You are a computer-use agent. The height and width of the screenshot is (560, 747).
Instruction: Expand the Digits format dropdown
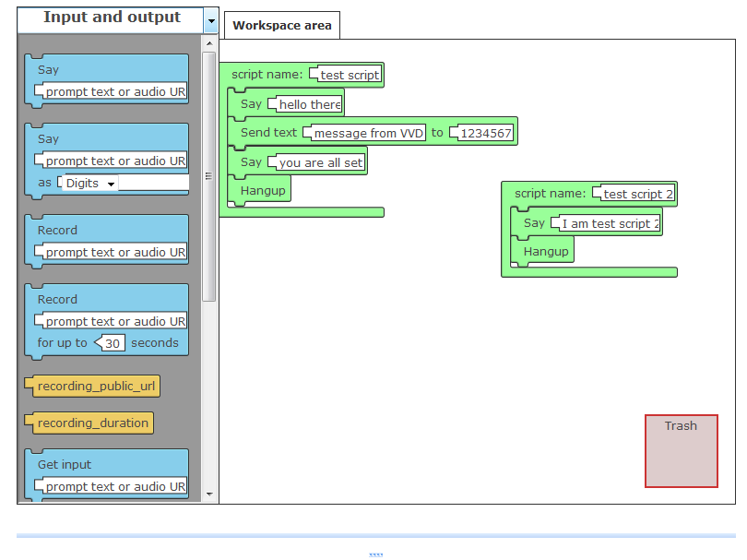click(x=90, y=184)
